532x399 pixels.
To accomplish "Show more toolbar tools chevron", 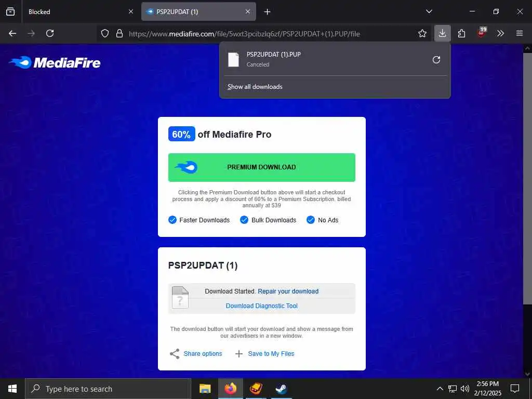I will [500, 33].
